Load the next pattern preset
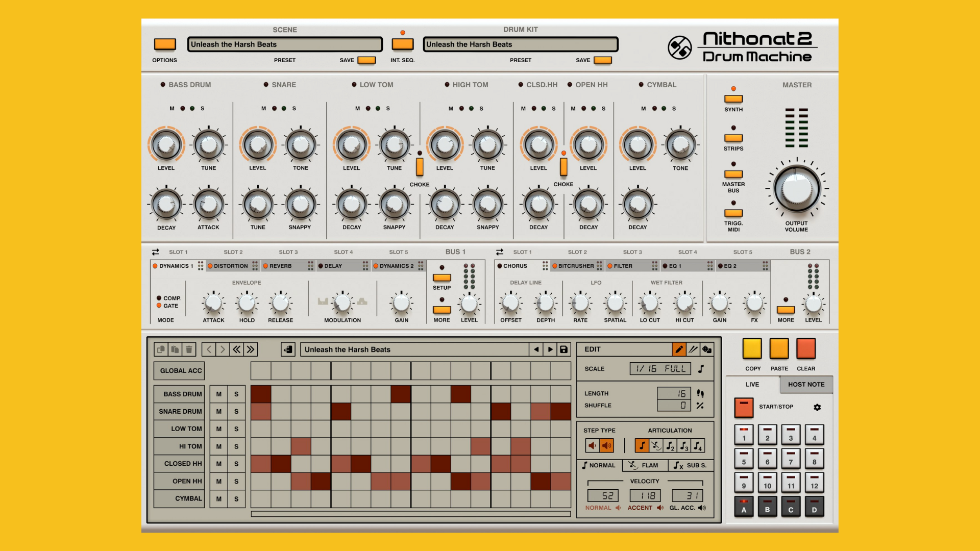The width and height of the screenshot is (980, 551). click(550, 349)
